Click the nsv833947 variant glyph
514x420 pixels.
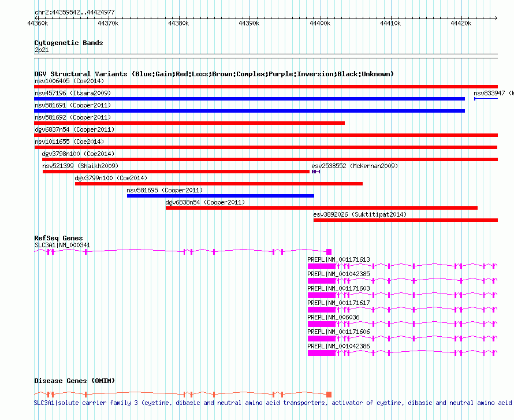point(486,99)
